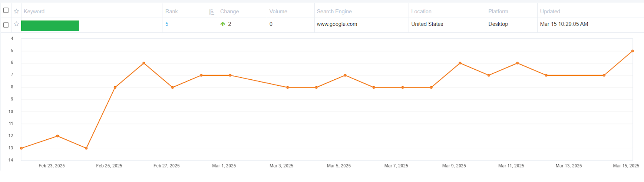The image size is (644, 182).
Task: Click the Feb 23, 2025 axis label
Action: pyautogui.click(x=52, y=166)
